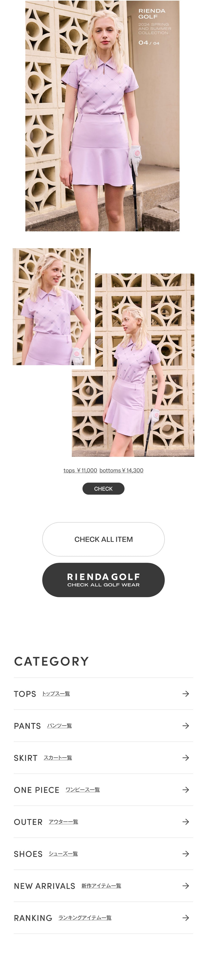Click the SKIRT row arrow icon

(x=186, y=757)
